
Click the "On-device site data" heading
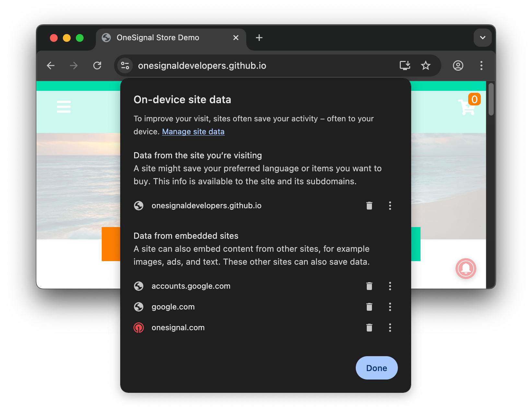tap(182, 100)
